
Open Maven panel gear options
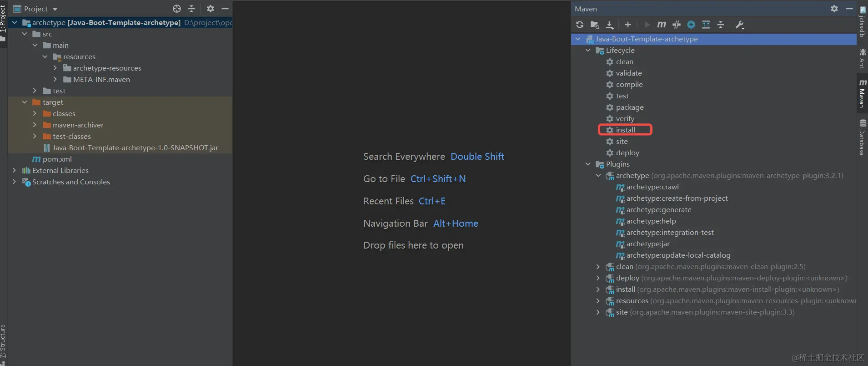tap(834, 9)
